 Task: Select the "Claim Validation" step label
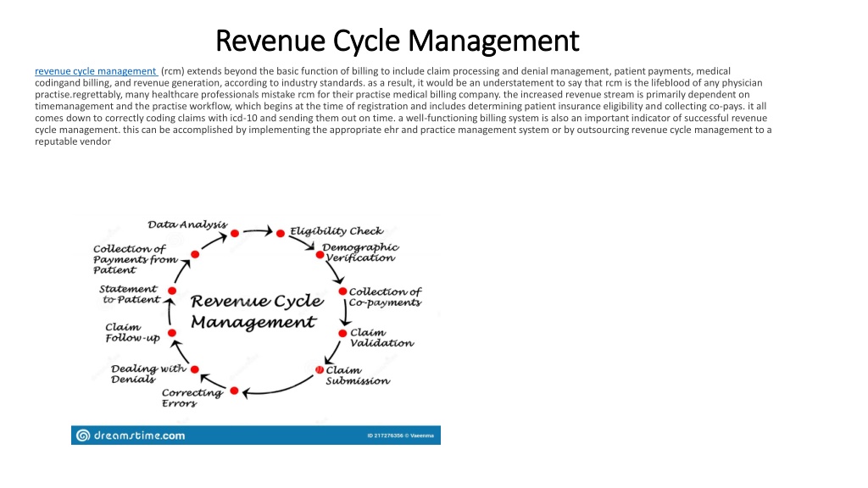[382, 337]
